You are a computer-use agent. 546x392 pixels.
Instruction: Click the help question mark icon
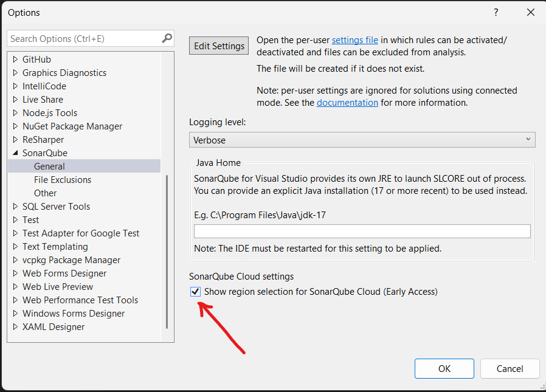pyautogui.click(x=496, y=12)
